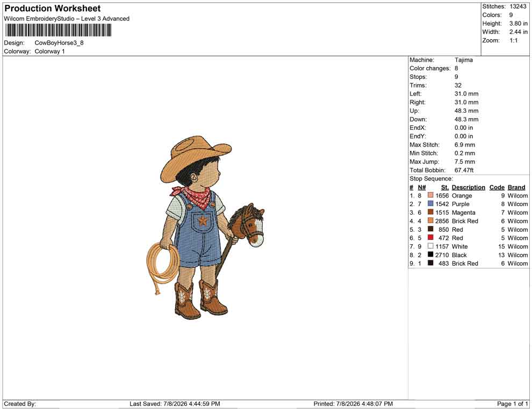Click the 'St.' column header
This screenshot has height=409, width=532.
445,187
